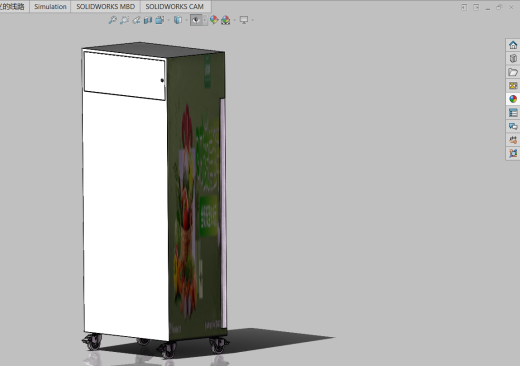Expand the Hide/Show Items dropdown arrow
The width and height of the screenshot is (520, 366).
204,20
